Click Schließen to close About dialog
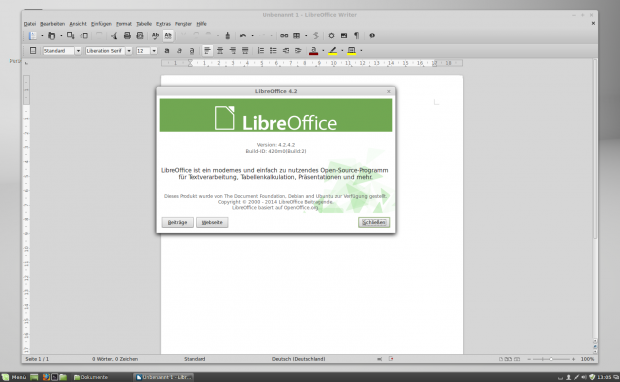This screenshot has width=620, height=382. [x=374, y=223]
